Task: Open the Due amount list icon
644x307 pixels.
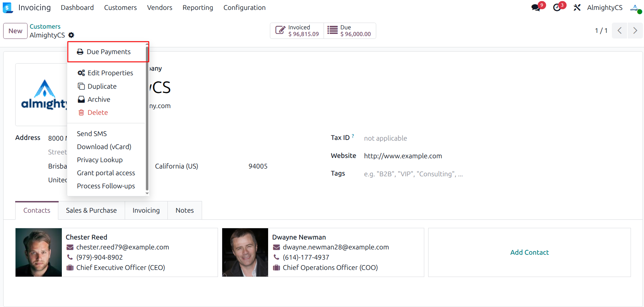Action: point(332,30)
